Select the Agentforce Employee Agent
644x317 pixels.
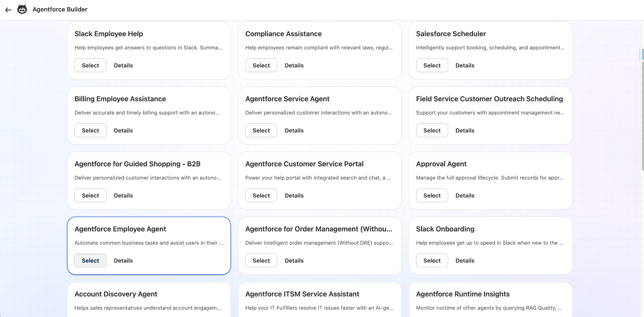tap(90, 261)
